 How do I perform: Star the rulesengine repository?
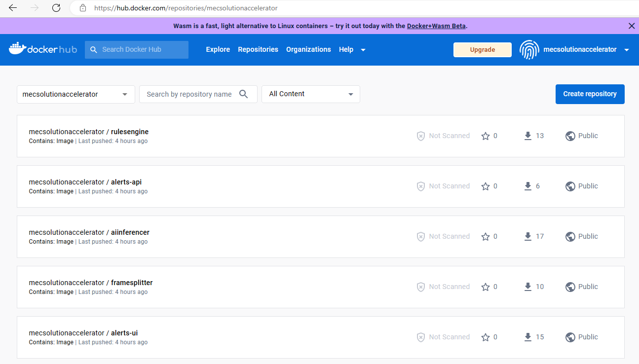point(485,136)
